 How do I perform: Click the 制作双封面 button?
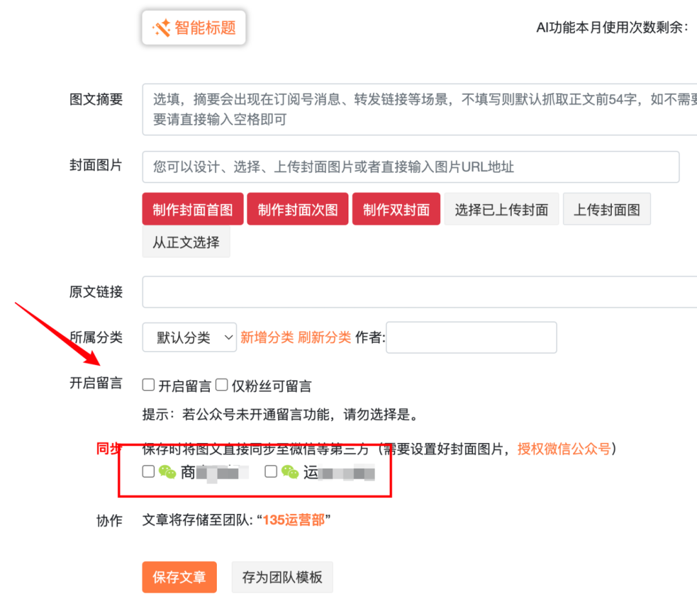coord(396,209)
